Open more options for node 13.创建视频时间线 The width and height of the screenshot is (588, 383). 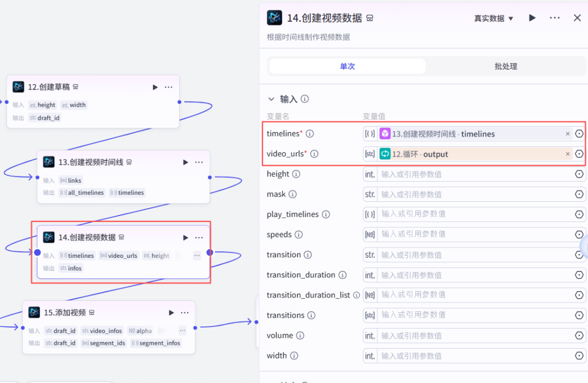[x=199, y=163]
